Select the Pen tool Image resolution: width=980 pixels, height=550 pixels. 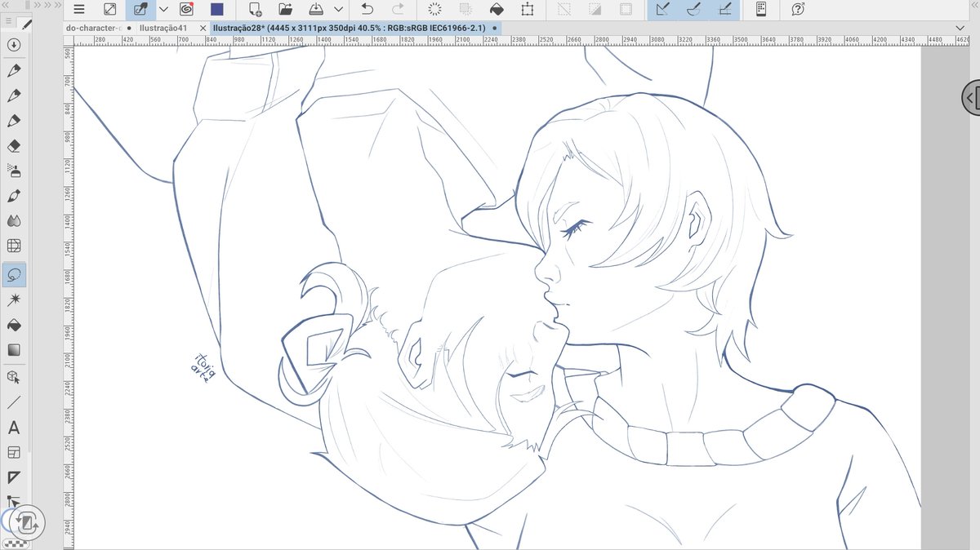point(14,71)
